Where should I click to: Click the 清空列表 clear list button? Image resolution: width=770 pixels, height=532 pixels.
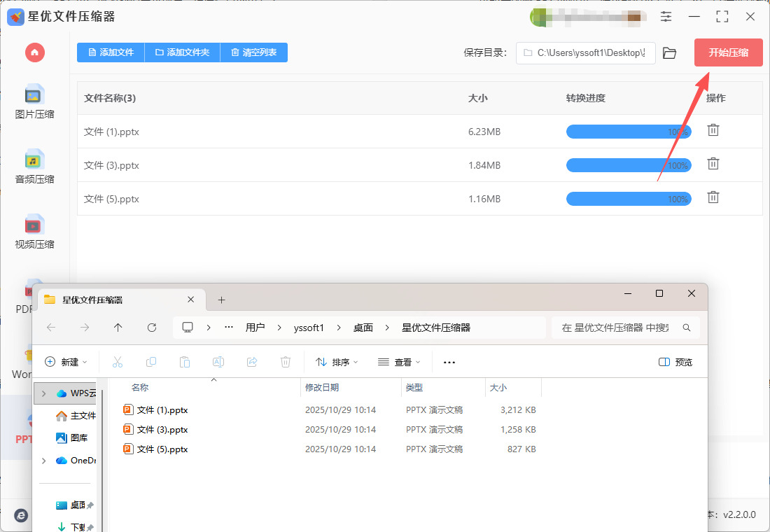click(253, 52)
